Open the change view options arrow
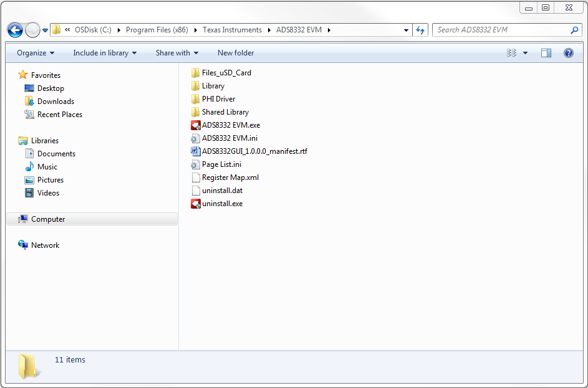The image size is (588, 388). (x=525, y=53)
